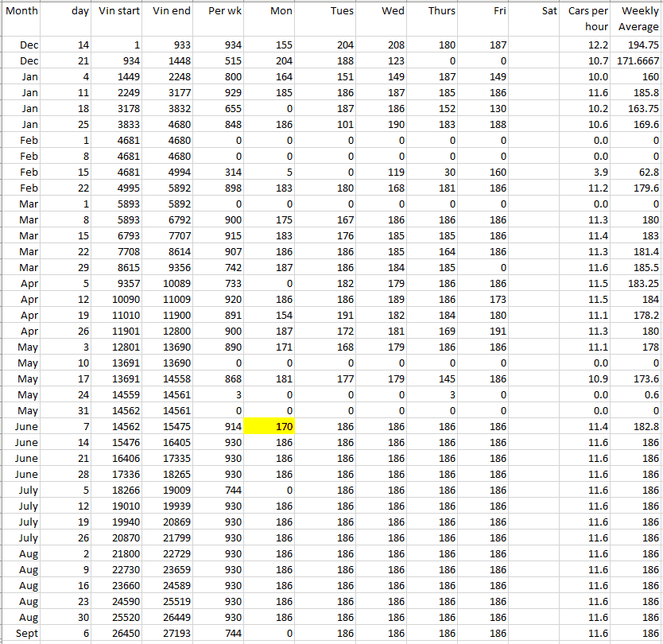Select the Per wk cell showing 314
This screenshot has width=663, height=644.
click(x=219, y=173)
